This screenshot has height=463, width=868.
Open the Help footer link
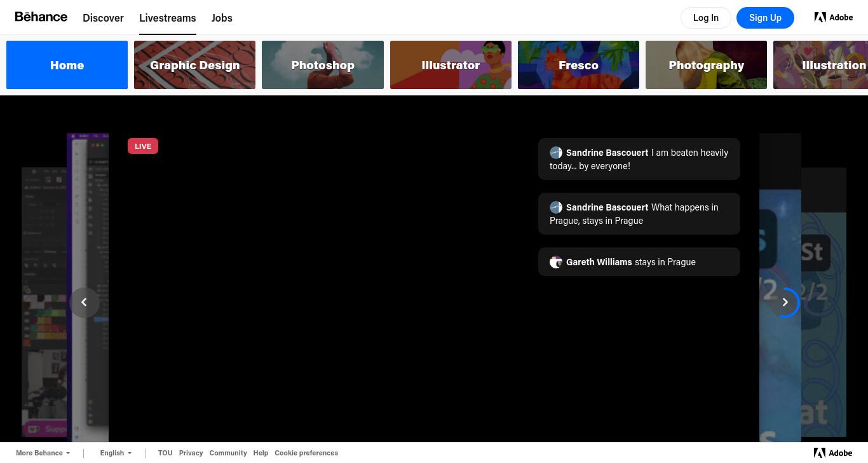click(261, 453)
